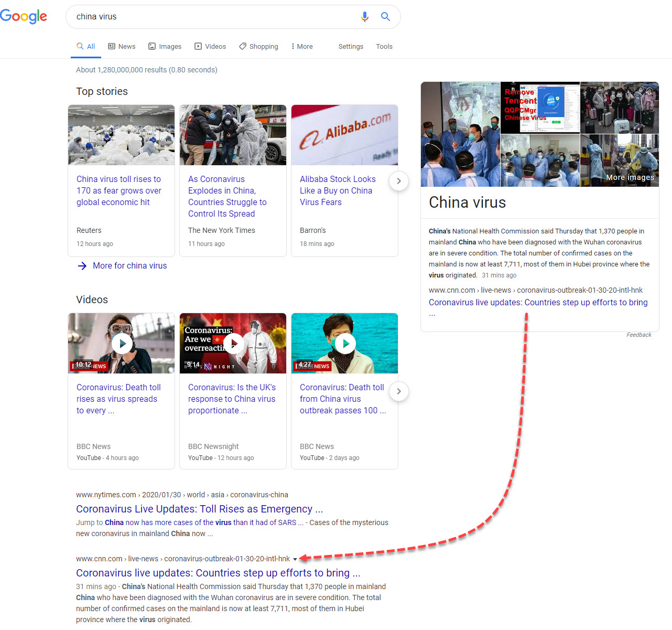
Task: Click next arrow in Top stories carousel
Action: (x=399, y=181)
